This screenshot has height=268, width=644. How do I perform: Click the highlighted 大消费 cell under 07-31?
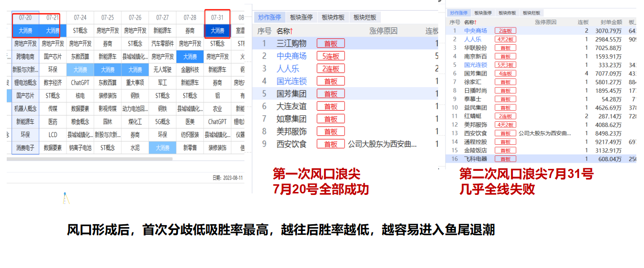click(218, 31)
